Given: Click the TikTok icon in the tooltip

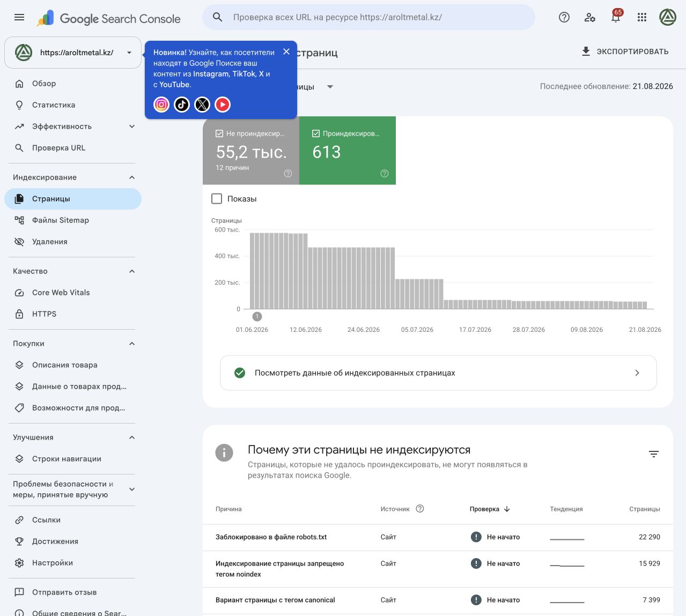Looking at the screenshot, I should [182, 104].
